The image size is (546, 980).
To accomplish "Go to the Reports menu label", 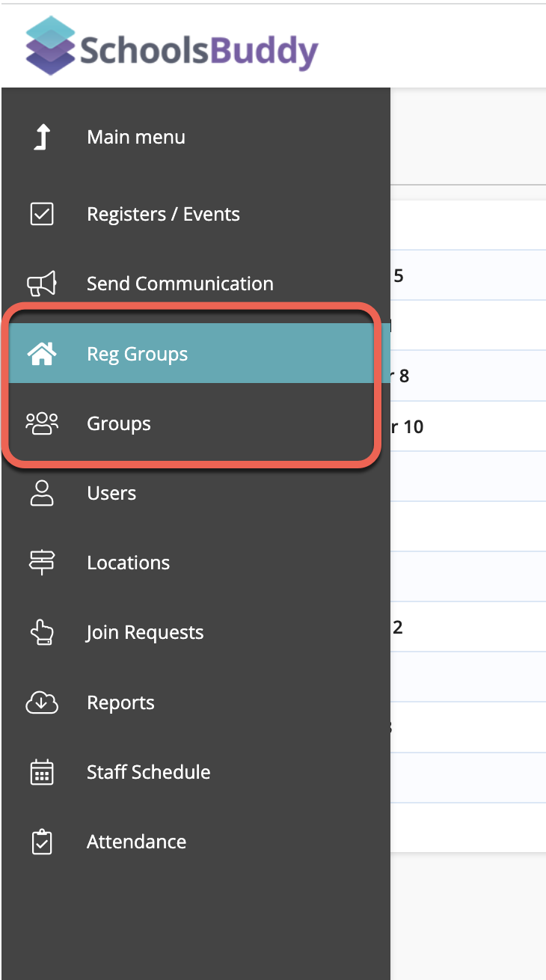I will 120,702.
